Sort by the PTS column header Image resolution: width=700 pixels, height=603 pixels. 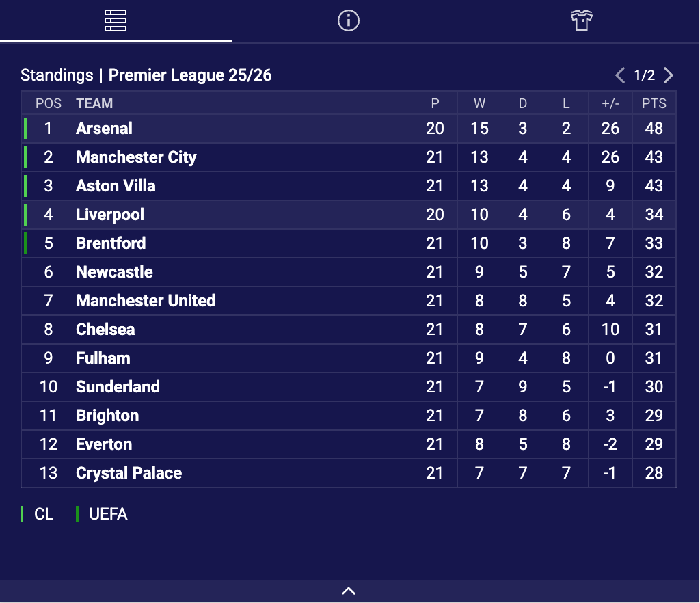[x=654, y=104]
